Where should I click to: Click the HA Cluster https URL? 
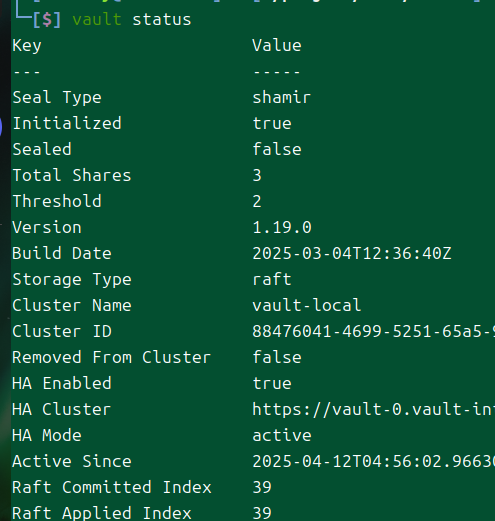374,410
